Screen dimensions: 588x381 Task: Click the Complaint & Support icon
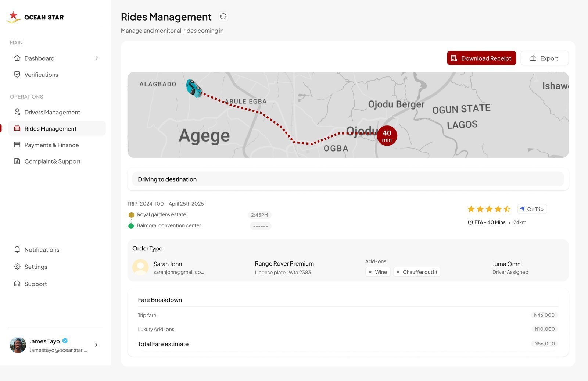(x=17, y=161)
